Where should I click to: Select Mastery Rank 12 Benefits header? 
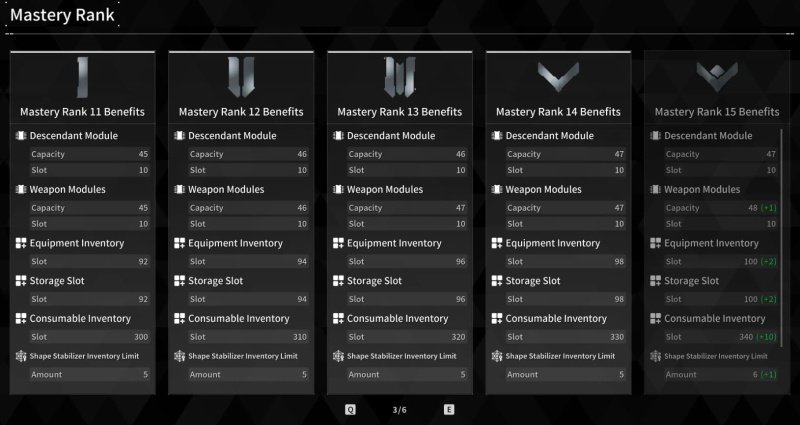[241, 112]
